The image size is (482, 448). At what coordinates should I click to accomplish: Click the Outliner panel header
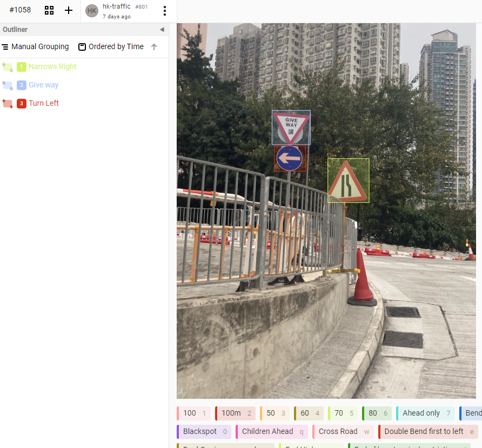pos(84,30)
